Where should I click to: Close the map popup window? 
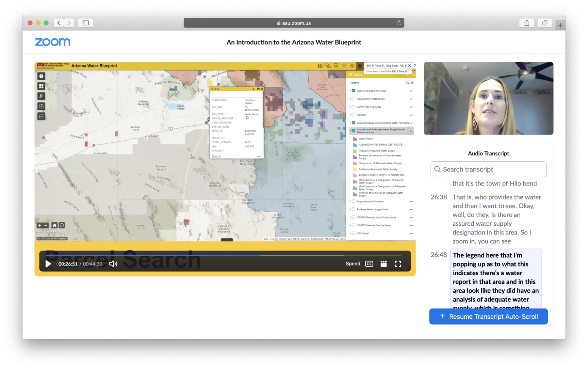262,89
